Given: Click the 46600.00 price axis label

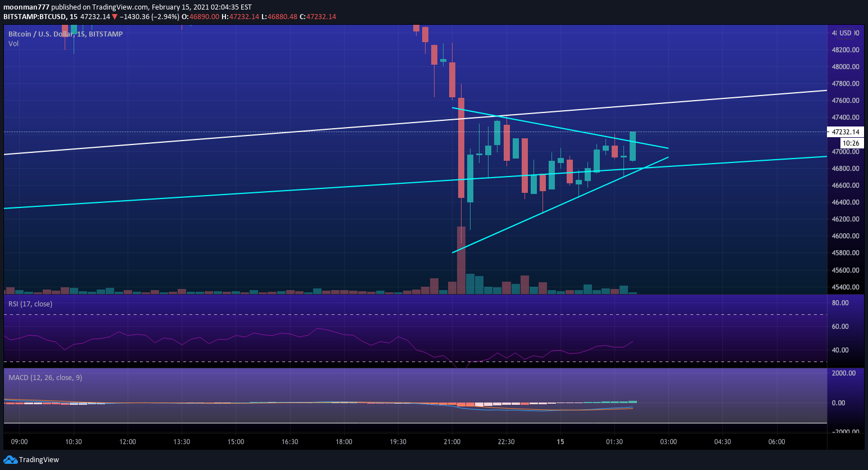Looking at the screenshot, I should (846, 185).
